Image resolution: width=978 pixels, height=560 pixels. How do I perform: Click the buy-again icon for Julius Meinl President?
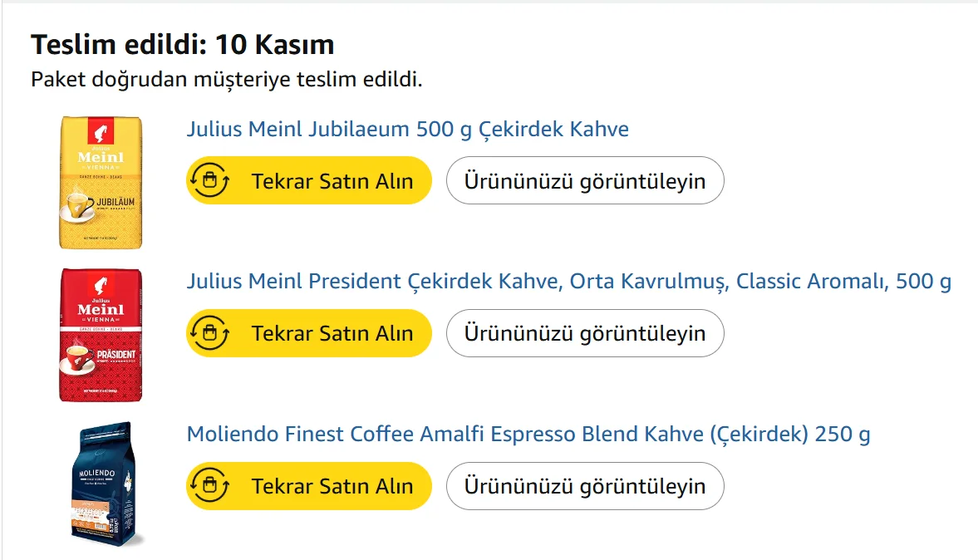[209, 333]
